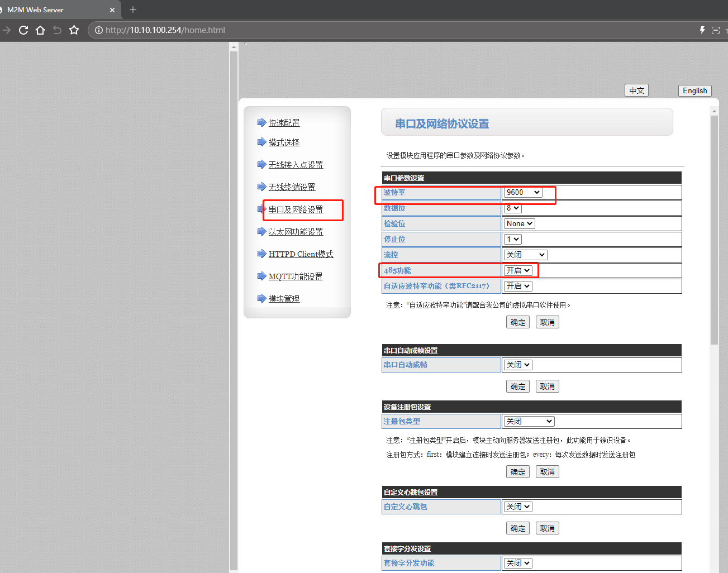Image resolution: width=728 pixels, height=573 pixels.
Task: Click the lightning bolt icon in address bar
Action: click(702, 30)
